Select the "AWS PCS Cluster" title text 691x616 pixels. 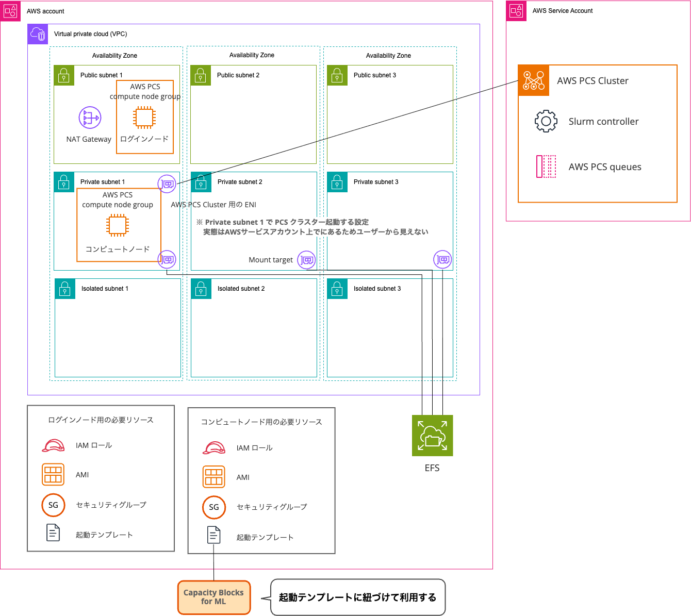(x=593, y=81)
